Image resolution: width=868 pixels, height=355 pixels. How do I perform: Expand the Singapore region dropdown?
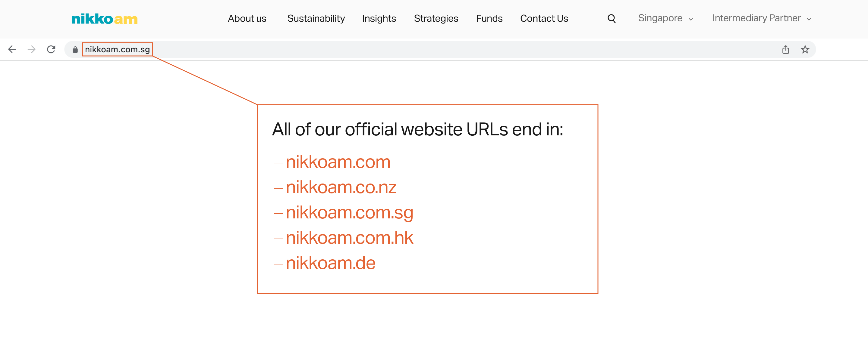[x=665, y=18]
